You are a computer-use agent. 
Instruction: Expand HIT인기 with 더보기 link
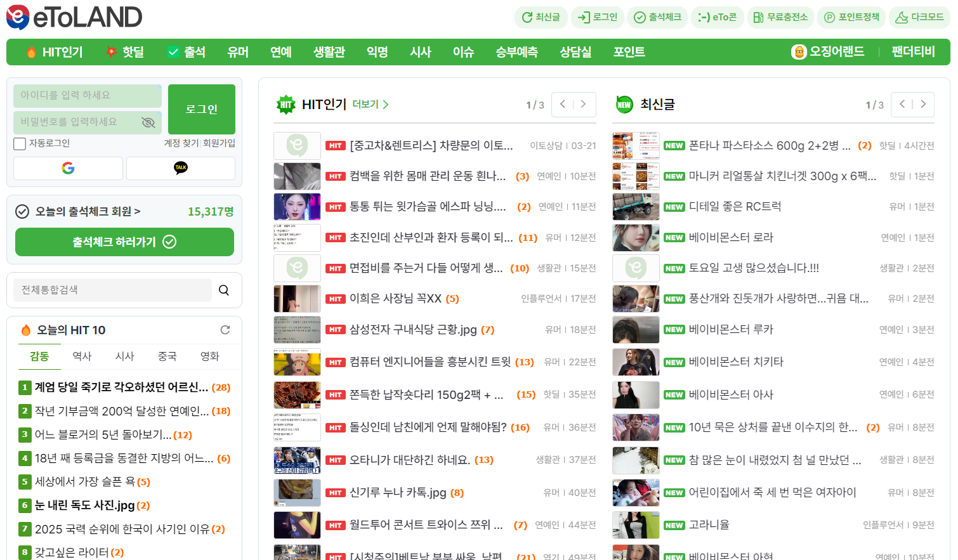click(371, 105)
